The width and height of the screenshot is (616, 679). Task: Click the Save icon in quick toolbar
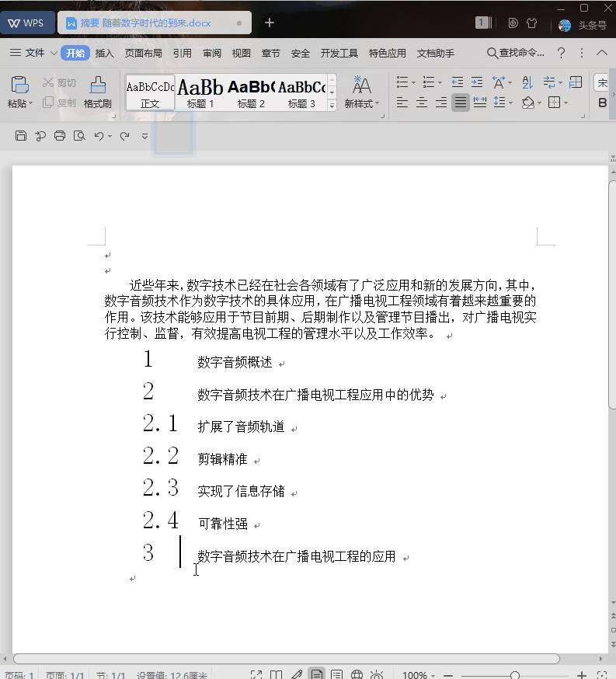click(21, 136)
